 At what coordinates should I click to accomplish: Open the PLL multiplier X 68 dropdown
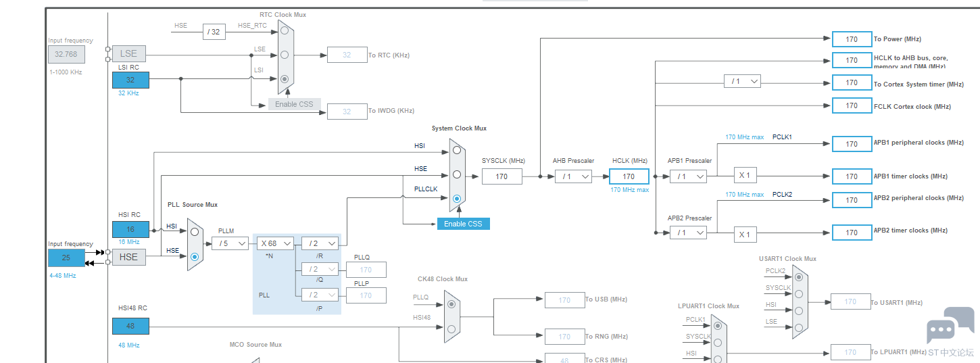point(274,243)
